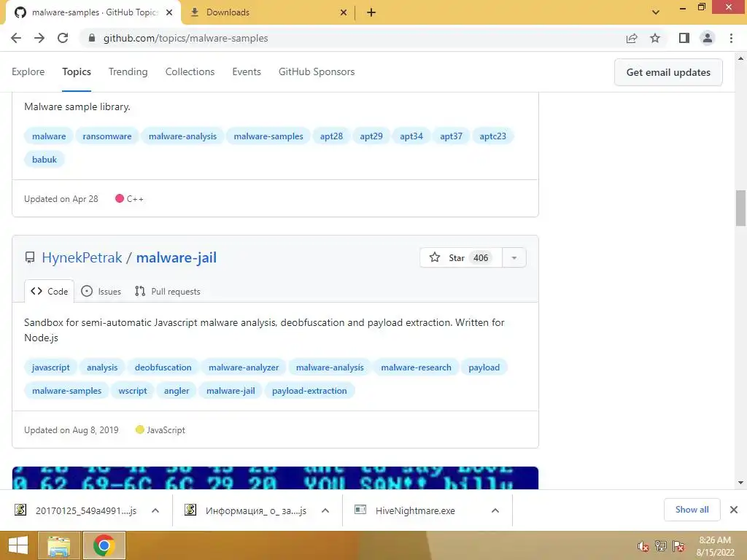Click the share page icon in address bar
Screen dimensions: 747x560
pyautogui.click(x=632, y=38)
